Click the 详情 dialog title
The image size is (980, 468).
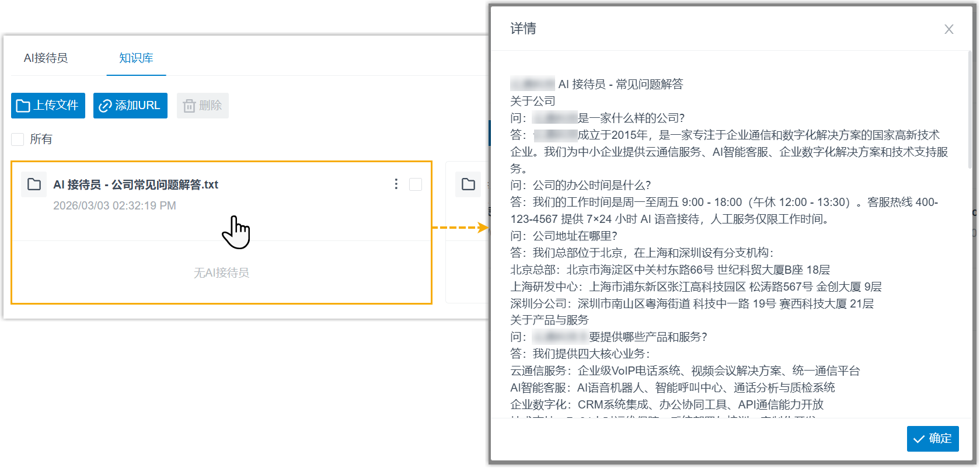pyautogui.click(x=523, y=29)
